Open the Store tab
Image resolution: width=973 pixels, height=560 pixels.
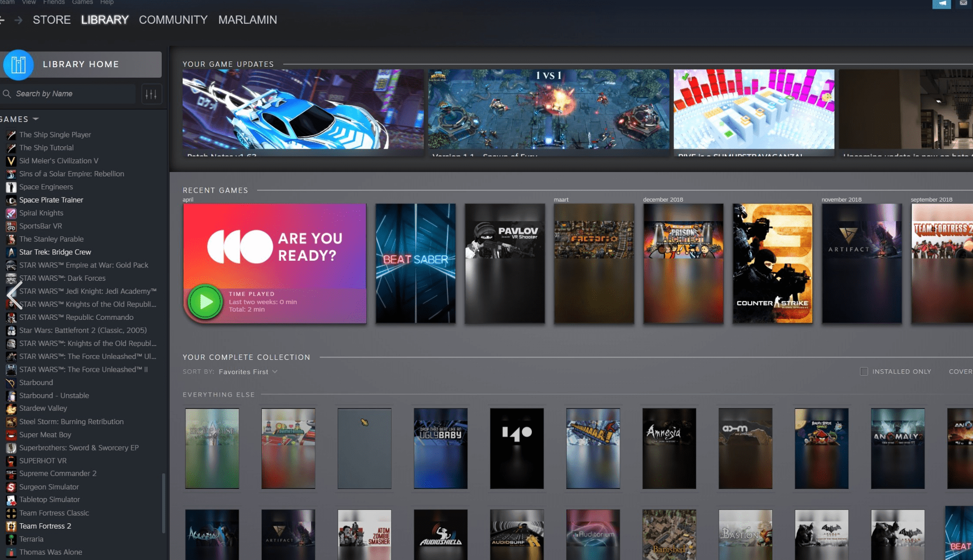point(52,20)
